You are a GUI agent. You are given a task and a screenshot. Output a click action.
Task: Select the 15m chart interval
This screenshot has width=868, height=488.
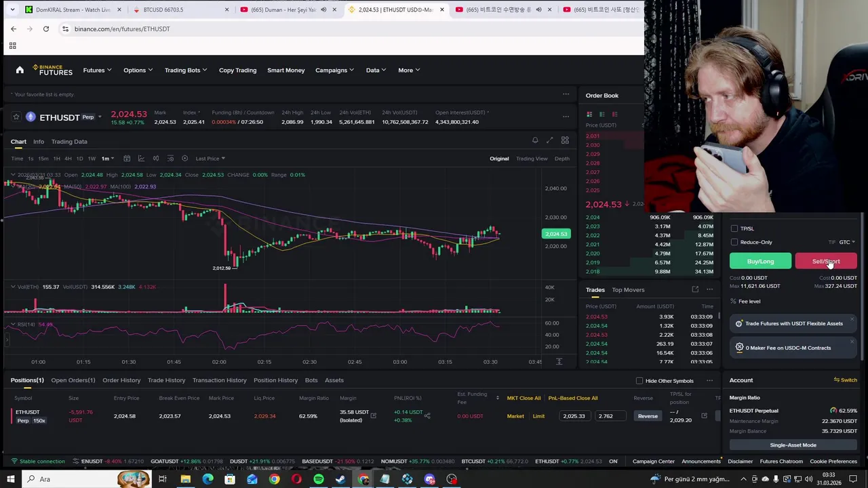click(x=43, y=159)
